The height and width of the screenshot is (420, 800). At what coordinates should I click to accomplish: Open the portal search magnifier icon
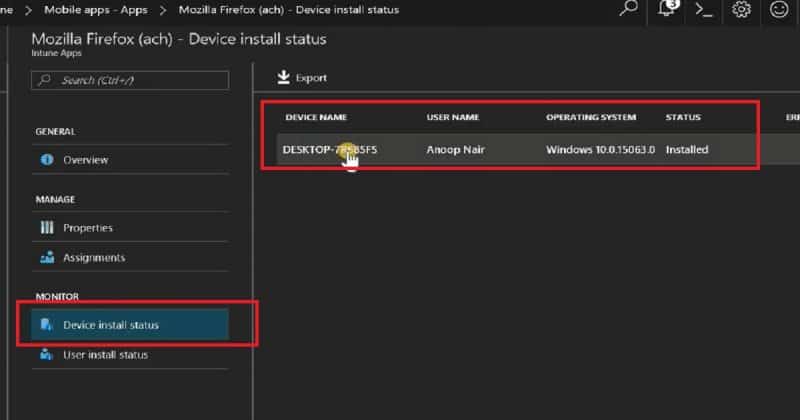point(629,9)
